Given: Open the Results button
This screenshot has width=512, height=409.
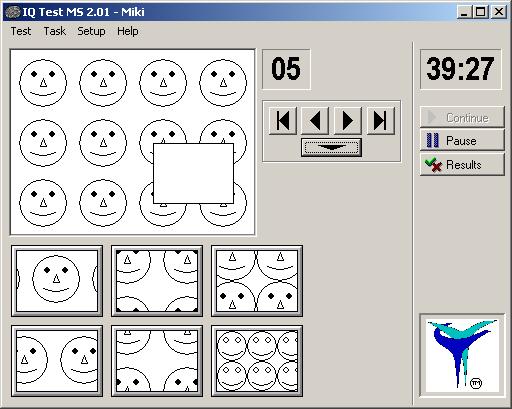Looking at the screenshot, I should pos(462,164).
